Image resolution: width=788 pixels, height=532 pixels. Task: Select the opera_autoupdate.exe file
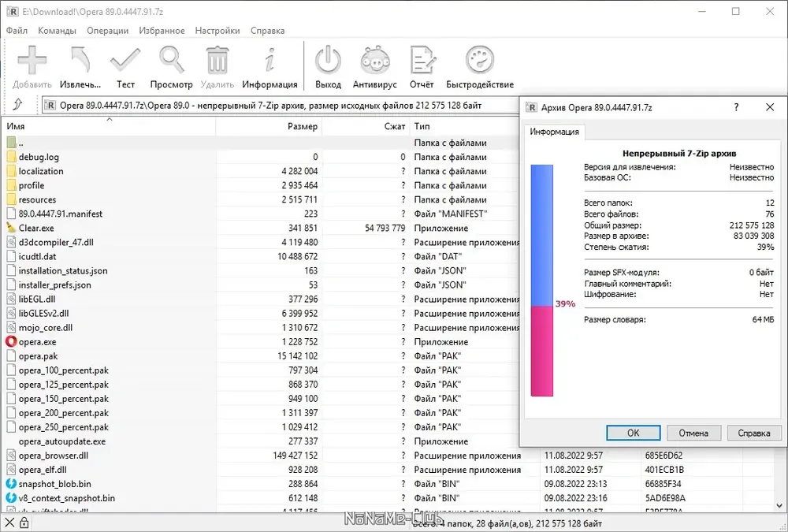point(62,441)
